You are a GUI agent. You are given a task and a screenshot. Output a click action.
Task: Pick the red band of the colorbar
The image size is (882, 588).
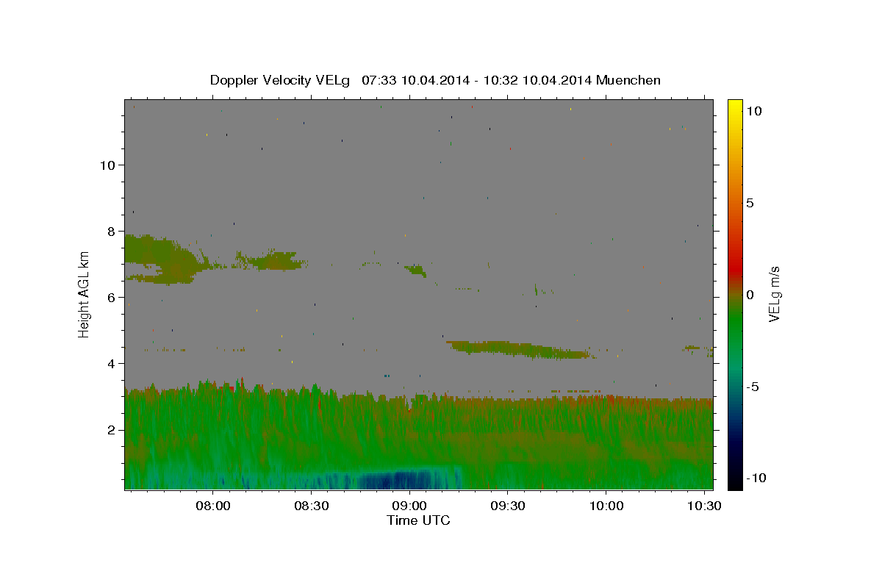[735, 268]
